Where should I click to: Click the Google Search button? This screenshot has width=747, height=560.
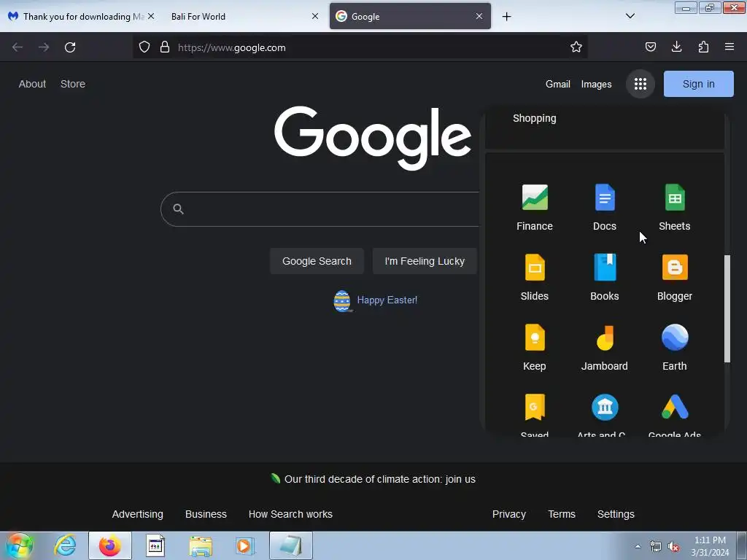pyautogui.click(x=317, y=261)
